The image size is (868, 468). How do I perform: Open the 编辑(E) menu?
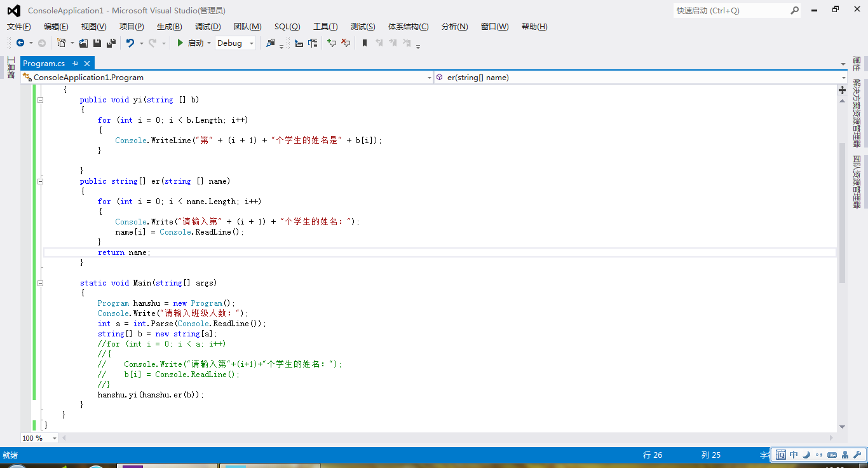click(x=56, y=26)
